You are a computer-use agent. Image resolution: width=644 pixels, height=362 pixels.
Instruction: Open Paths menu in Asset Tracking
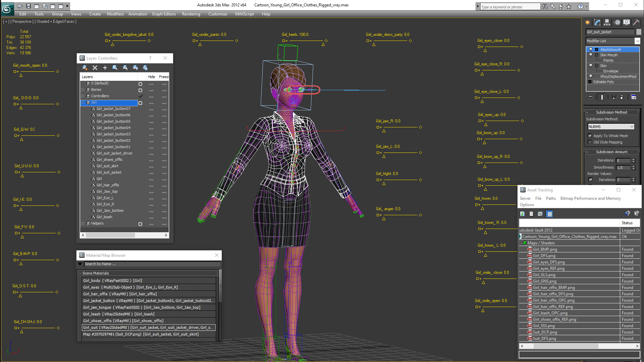(x=551, y=198)
